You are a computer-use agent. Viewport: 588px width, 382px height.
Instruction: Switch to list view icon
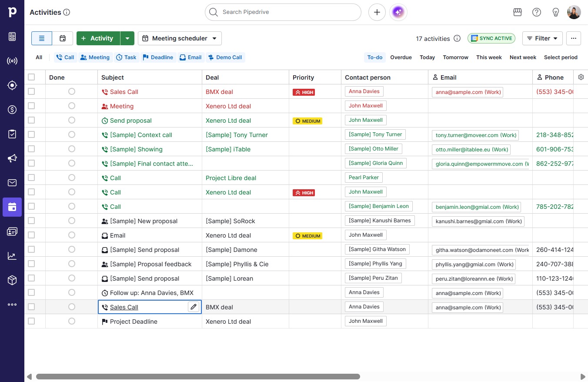(42, 38)
